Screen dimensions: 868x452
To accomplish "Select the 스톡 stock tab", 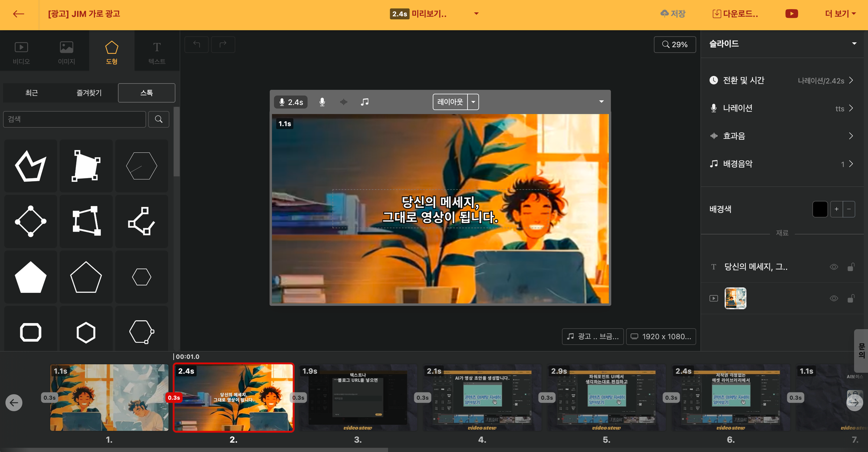I will 147,93.
